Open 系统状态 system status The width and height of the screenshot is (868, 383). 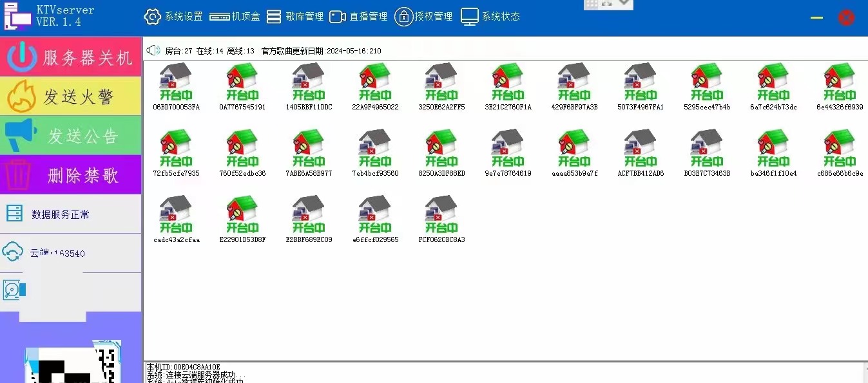pyautogui.click(x=490, y=17)
